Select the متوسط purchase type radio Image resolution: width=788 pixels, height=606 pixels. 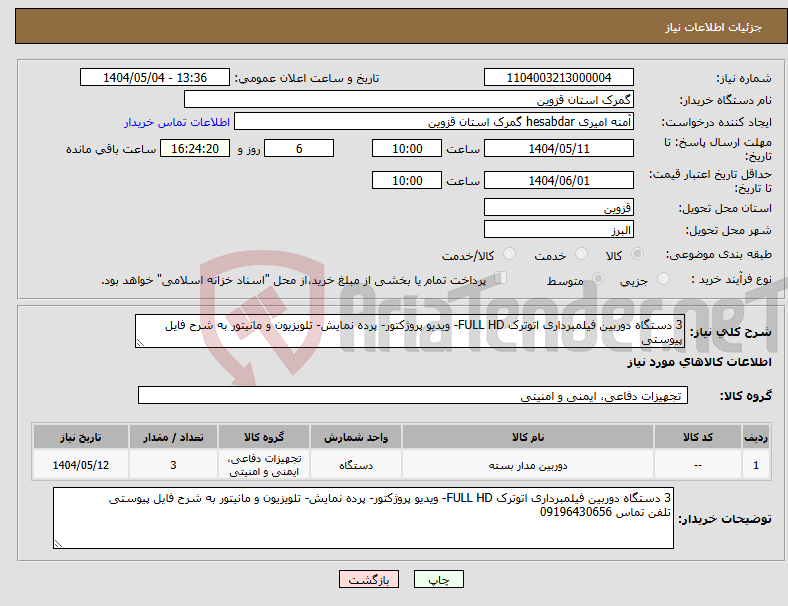(599, 278)
